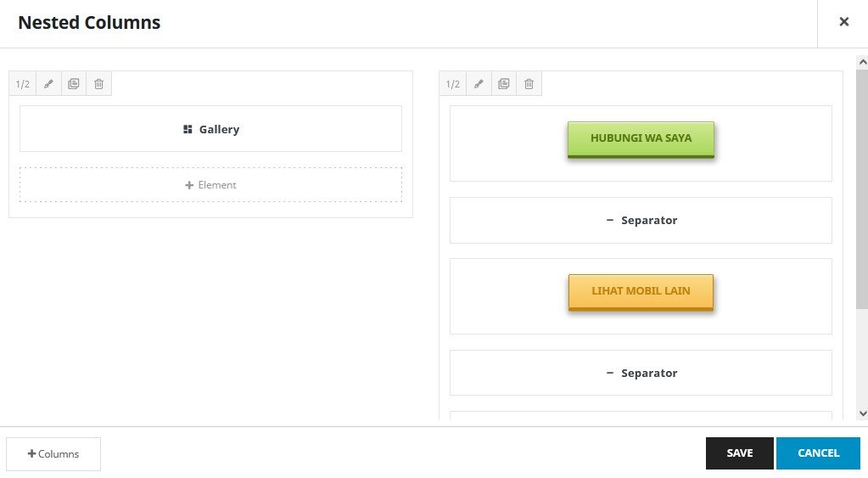
Task: Edit the right column with pencil icon
Action: click(479, 84)
